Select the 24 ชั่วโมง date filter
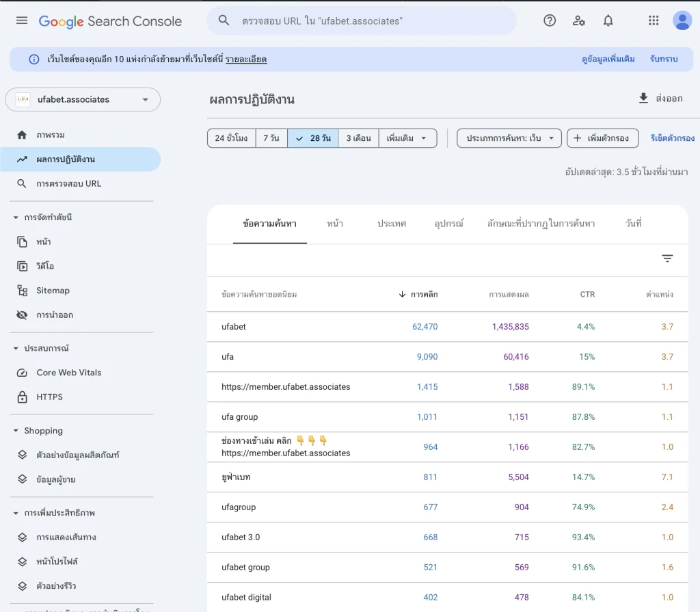 coord(231,137)
